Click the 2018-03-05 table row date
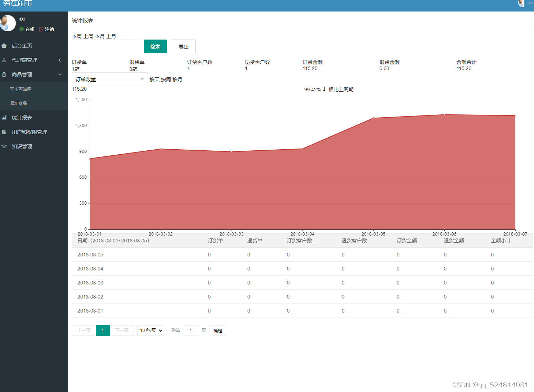 (x=90, y=255)
